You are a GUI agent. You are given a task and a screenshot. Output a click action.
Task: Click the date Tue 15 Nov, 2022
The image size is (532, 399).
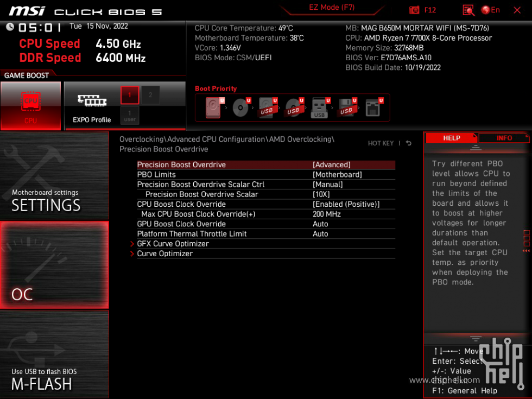[99, 27]
